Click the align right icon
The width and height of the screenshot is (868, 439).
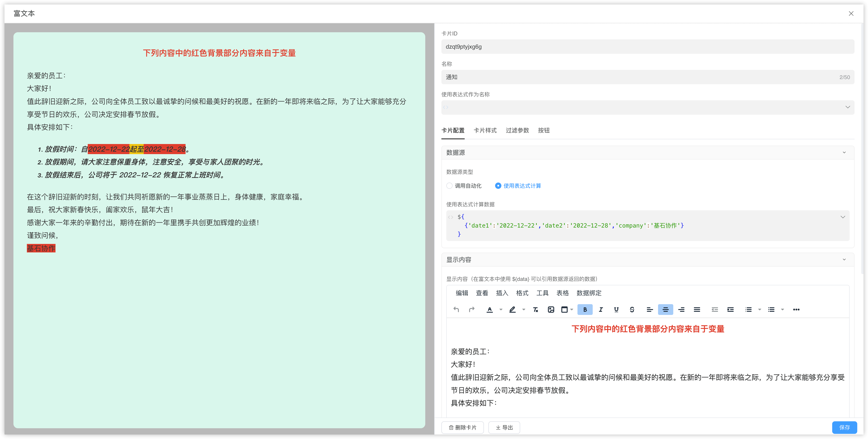pos(681,310)
